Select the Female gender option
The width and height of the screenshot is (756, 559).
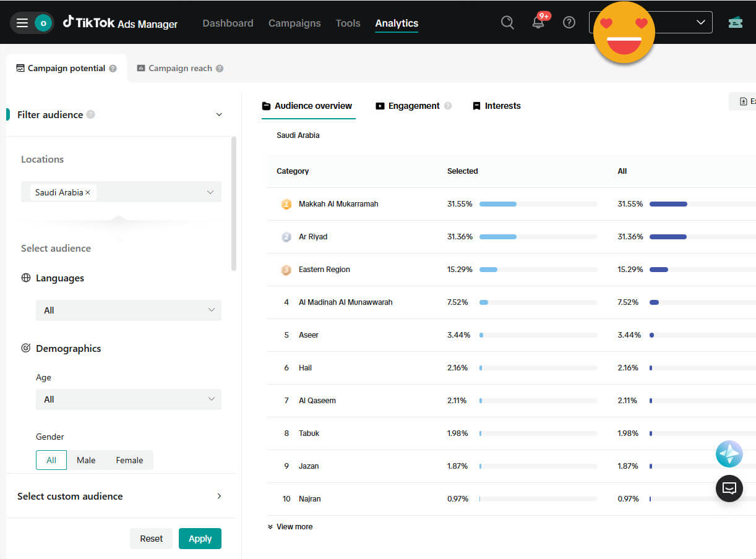coord(129,460)
